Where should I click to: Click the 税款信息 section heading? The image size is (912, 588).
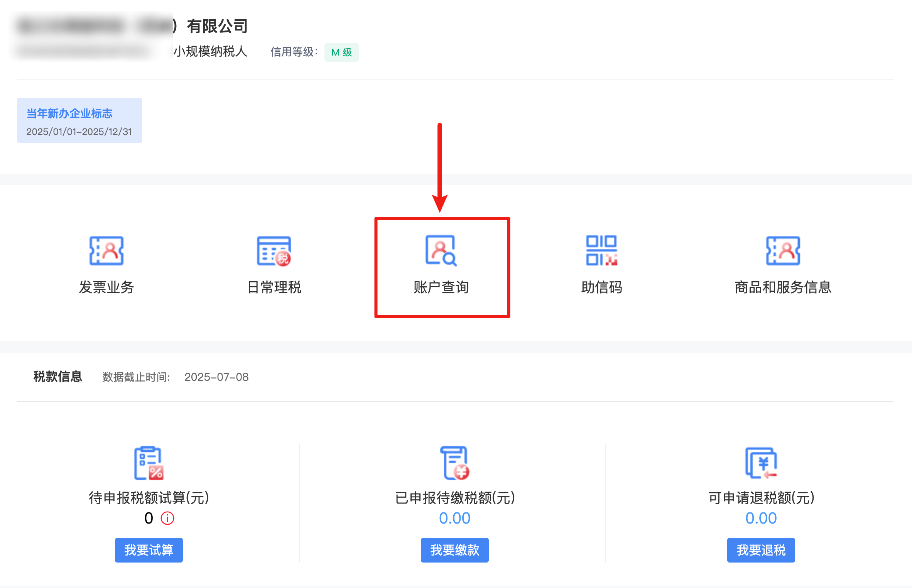[x=58, y=377]
